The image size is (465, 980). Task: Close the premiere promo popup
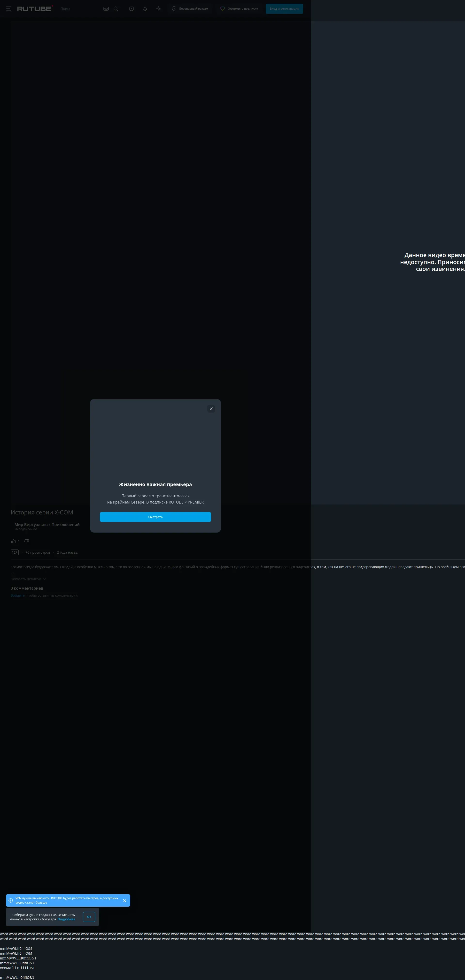point(211,408)
